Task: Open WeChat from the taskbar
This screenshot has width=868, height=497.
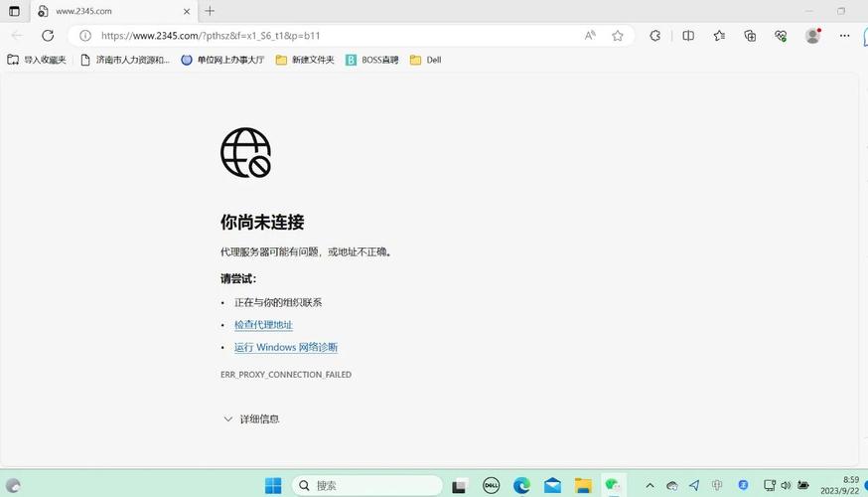Action: click(x=613, y=486)
